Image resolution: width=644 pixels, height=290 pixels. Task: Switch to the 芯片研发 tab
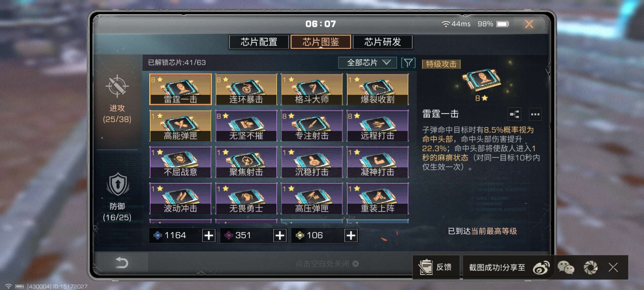tap(382, 42)
